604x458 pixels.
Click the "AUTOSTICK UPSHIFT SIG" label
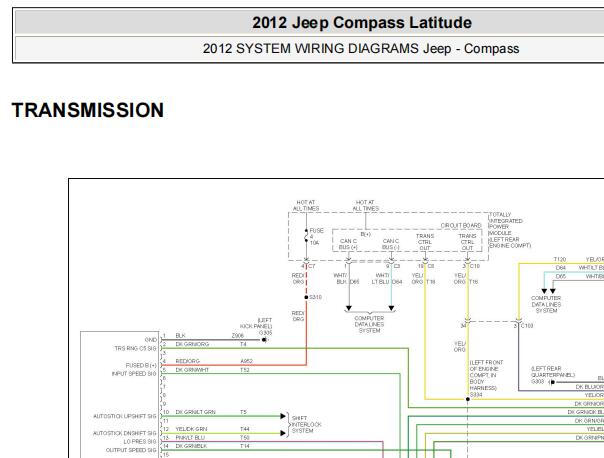click(125, 416)
